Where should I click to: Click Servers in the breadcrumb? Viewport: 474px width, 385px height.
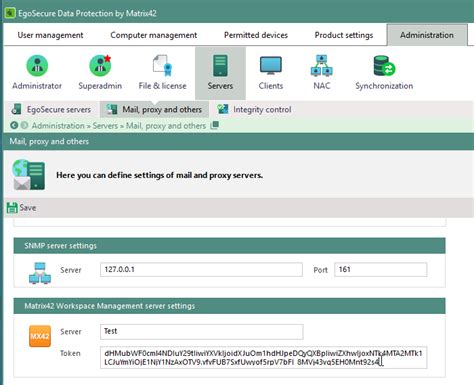105,126
